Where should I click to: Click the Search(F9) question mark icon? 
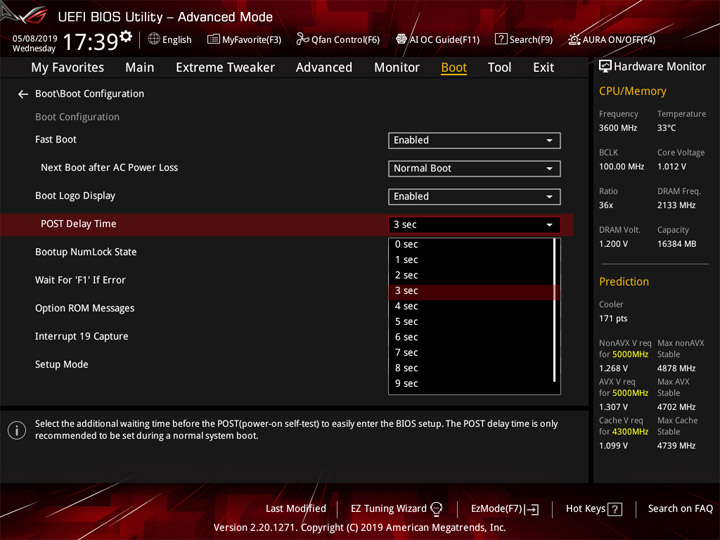pyautogui.click(x=501, y=39)
